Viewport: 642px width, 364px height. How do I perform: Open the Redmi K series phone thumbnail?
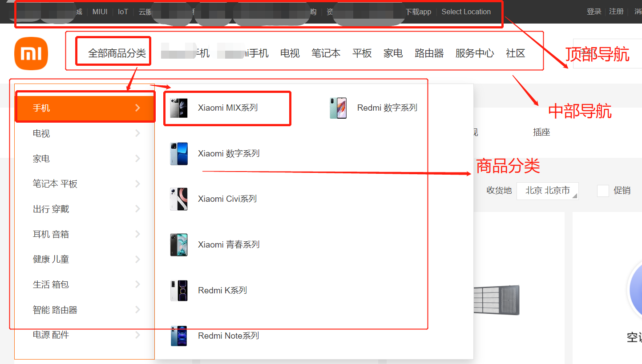point(179,291)
